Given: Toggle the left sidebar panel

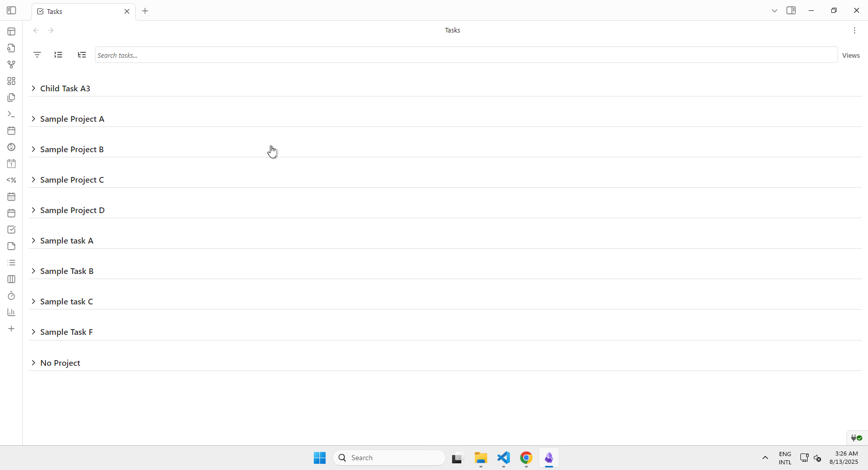Looking at the screenshot, I should coord(11,11).
